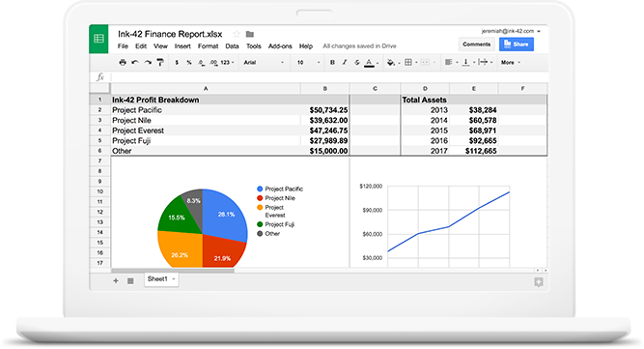Image resolution: width=644 pixels, height=349 pixels.
Task: Open the Add-ons menu
Action: (x=280, y=46)
